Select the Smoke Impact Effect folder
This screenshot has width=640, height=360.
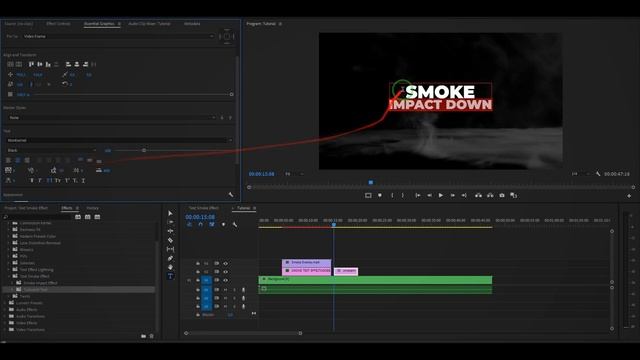point(40,283)
